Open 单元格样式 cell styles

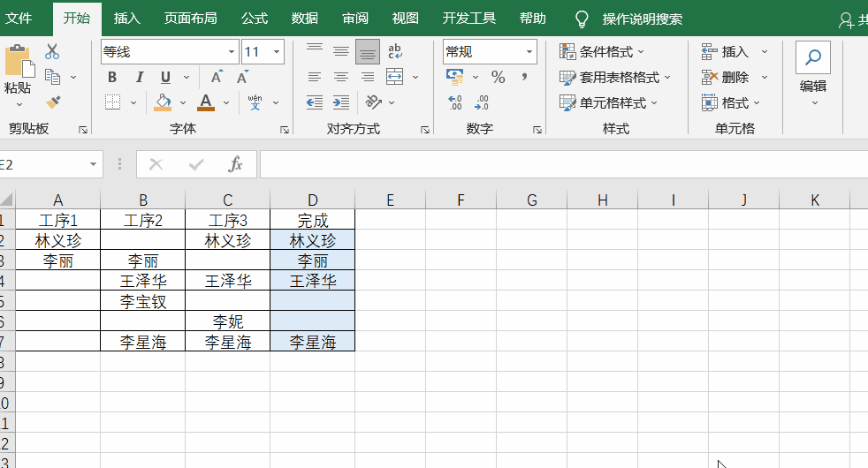tap(608, 103)
